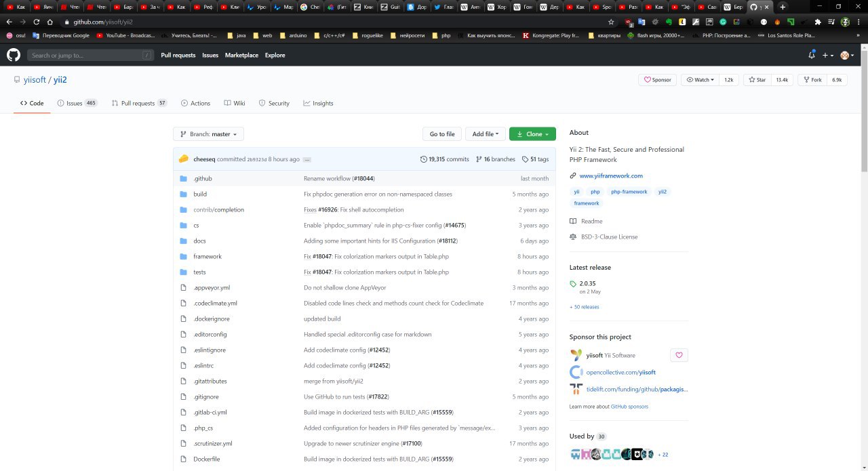Click the folder icon beside .github
Screen dimensions: 868x471
coord(183,178)
